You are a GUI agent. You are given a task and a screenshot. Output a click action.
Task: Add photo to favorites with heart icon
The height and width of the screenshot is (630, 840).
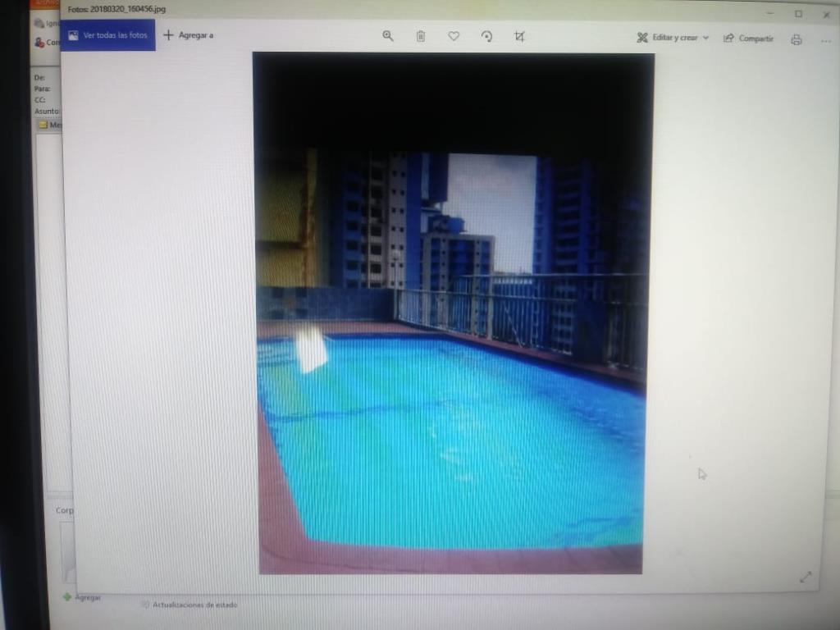[454, 36]
